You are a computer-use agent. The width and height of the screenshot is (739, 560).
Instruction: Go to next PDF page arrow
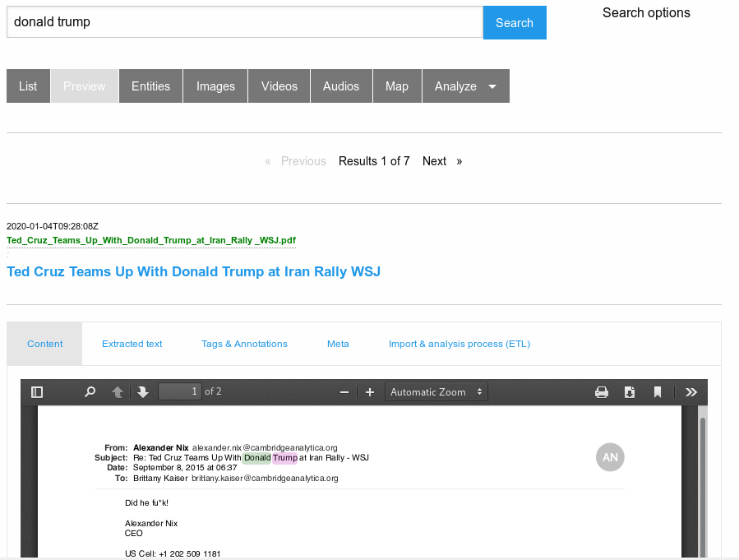click(143, 392)
